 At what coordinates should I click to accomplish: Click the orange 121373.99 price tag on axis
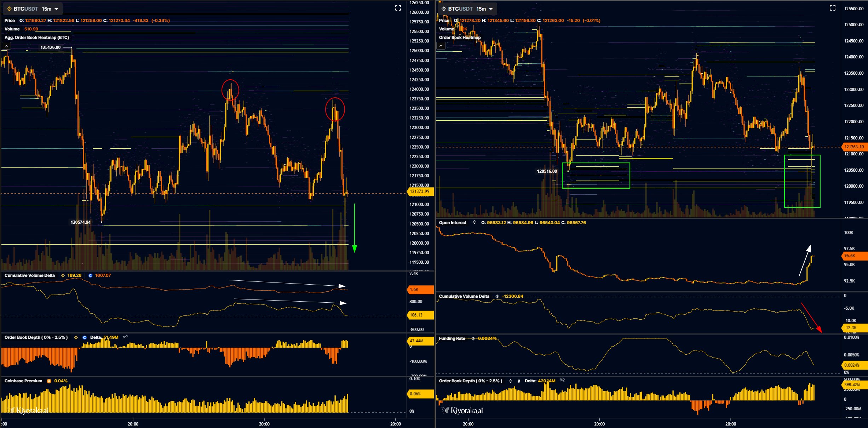pyautogui.click(x=420, y=191)
